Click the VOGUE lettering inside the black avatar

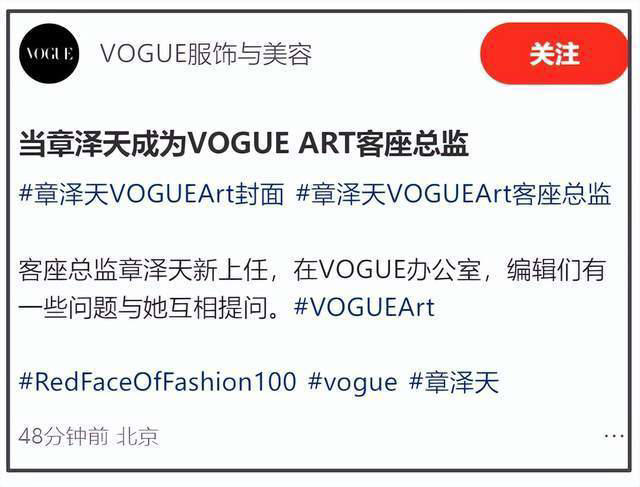click(49, 54)
